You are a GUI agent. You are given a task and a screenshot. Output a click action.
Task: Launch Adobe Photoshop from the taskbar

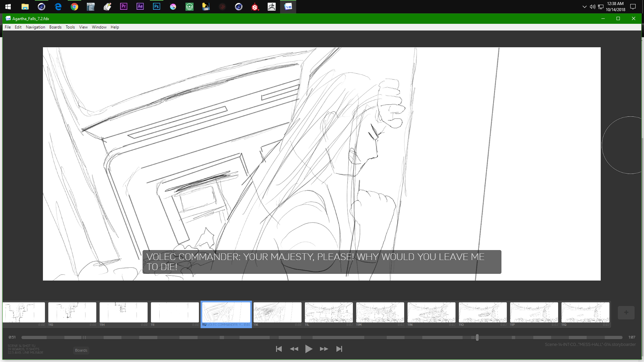tap(156, 6)
